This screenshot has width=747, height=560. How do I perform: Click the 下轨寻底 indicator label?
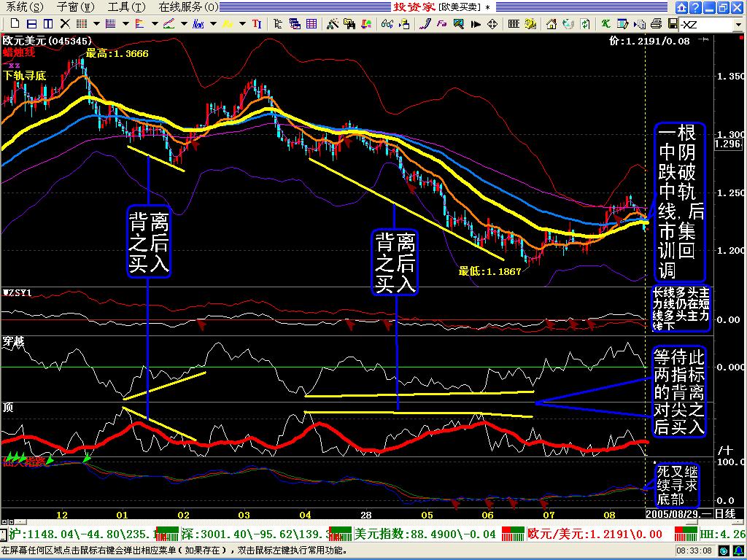(24, 75)
